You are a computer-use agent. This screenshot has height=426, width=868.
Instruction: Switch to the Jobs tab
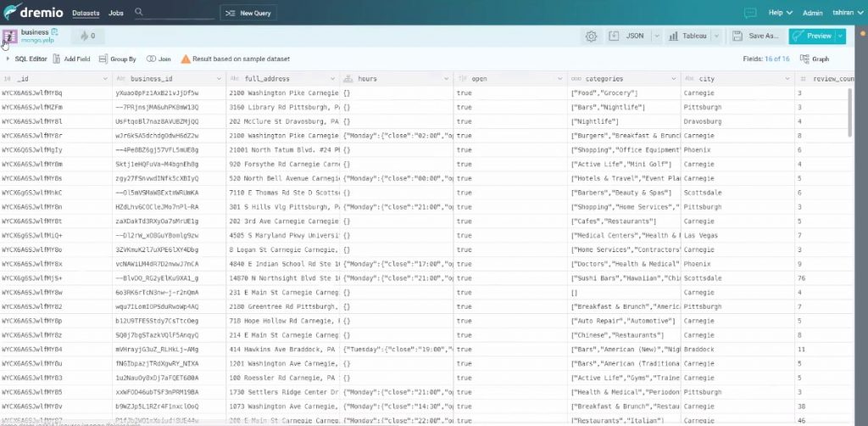(x=116, y=14)
